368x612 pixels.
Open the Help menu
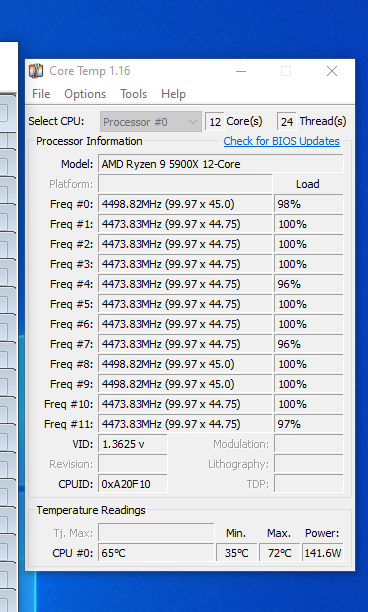pyautogui.click(x=173, y=94)
